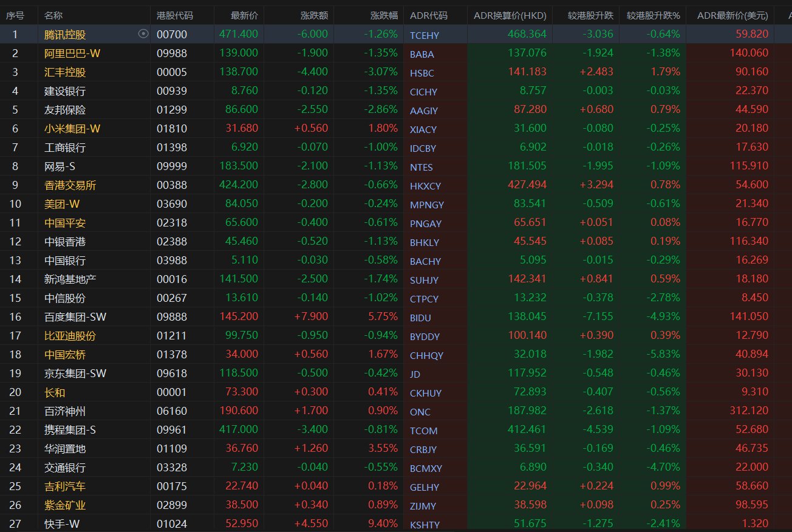The image size is (792, 532).
Task: Sort by the 较港股升跌 column header
Action: 590,15
